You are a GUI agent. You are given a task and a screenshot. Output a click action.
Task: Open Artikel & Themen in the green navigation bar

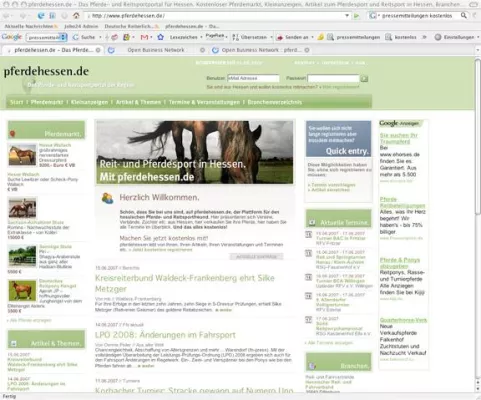coord(138,102)
